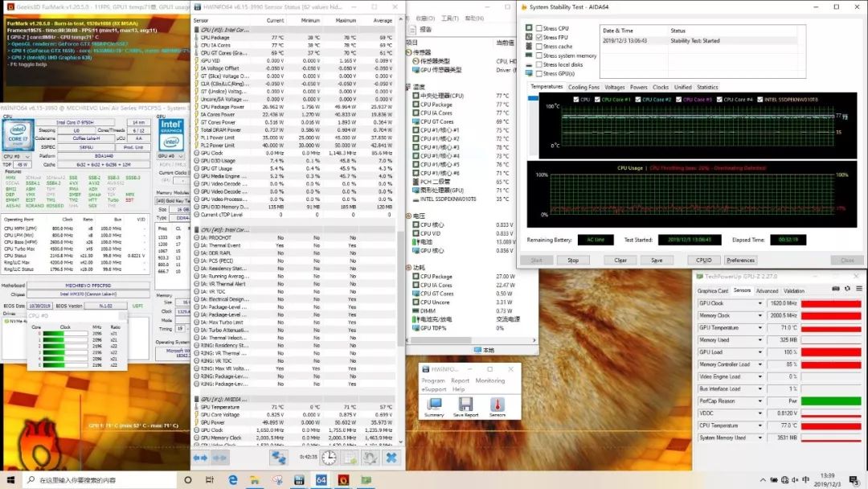Screen dimensions: 868x489
Task: Open GPU Temperature sensor dropdown
Action: pos(759,328)
